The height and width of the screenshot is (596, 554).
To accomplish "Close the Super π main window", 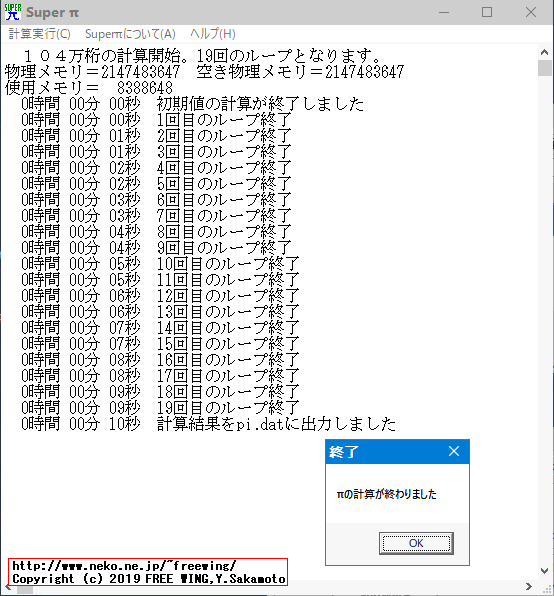I will 531,12.
